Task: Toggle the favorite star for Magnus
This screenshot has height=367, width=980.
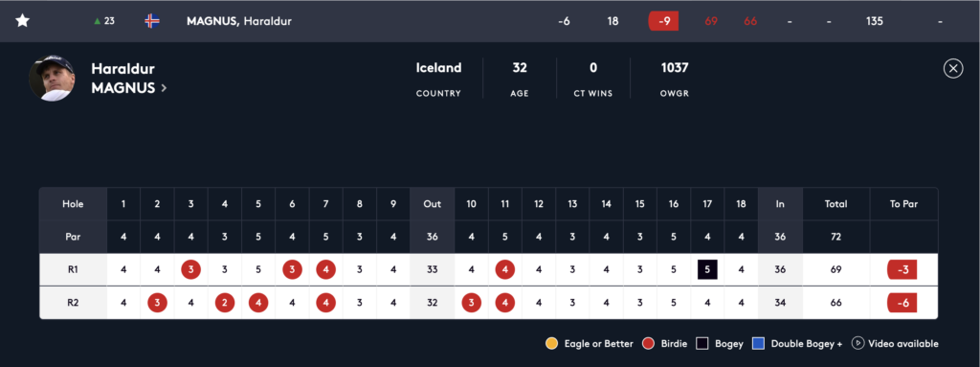Action: tap(23, 21)
